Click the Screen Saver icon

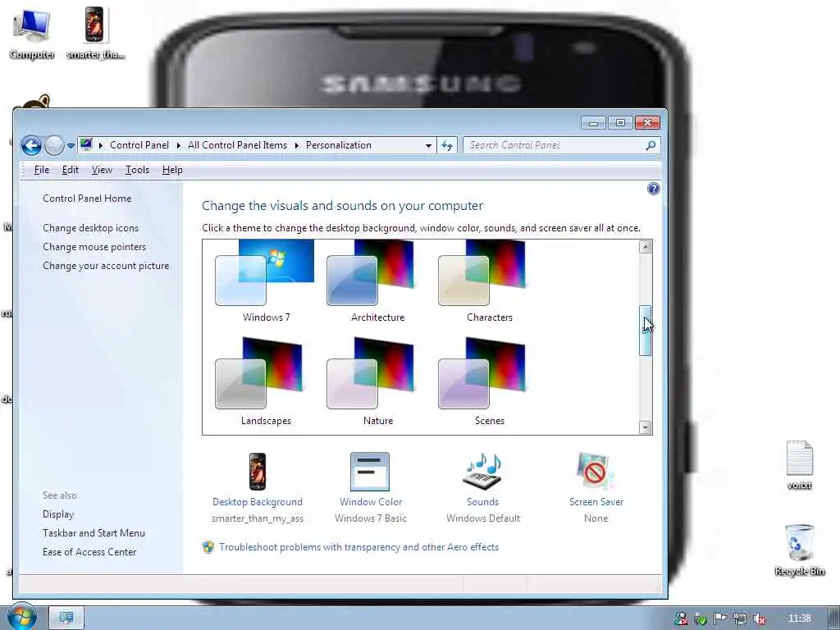click(595, 472)
